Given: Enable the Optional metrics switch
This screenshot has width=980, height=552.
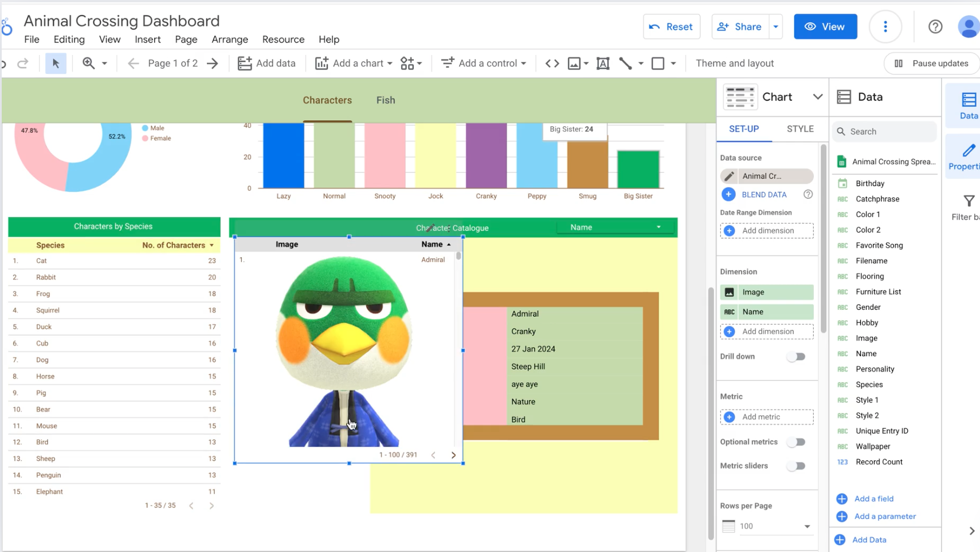Looking at the screenshot, I should (796, 442).
